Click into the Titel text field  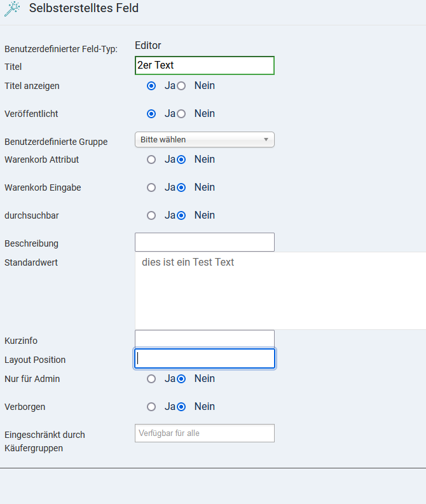click(x=204, y=65)
